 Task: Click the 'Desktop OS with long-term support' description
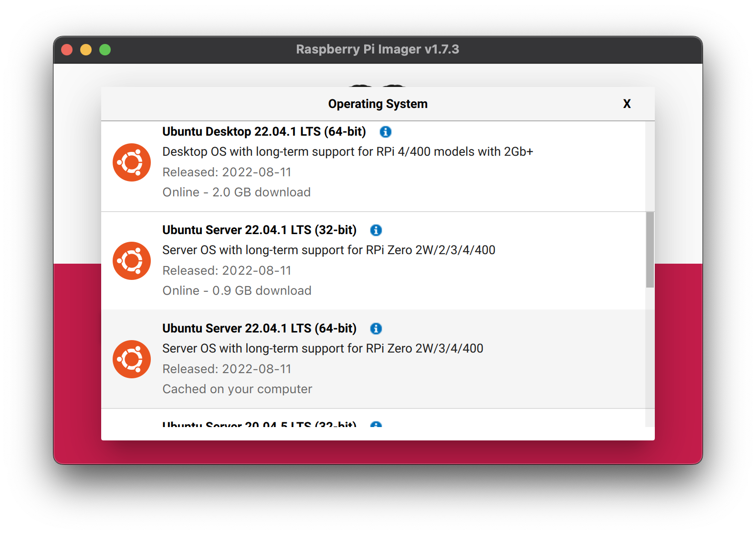pos(347,152)
